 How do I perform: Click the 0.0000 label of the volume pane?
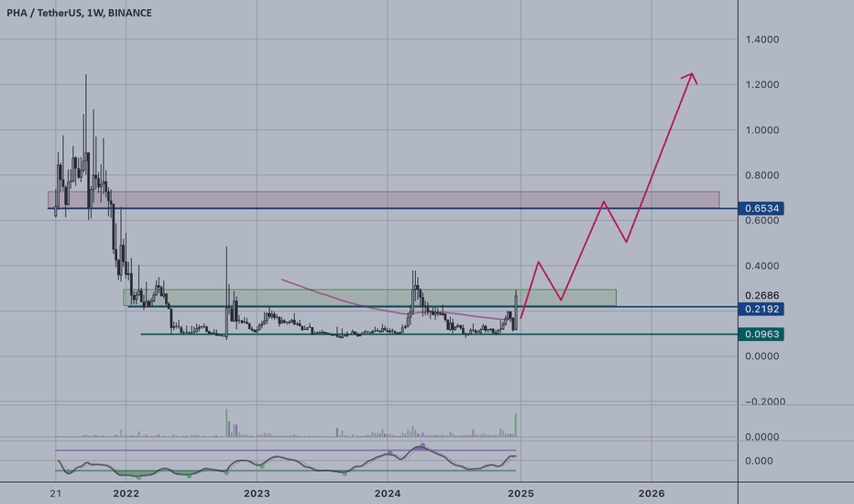pos(762,437)
